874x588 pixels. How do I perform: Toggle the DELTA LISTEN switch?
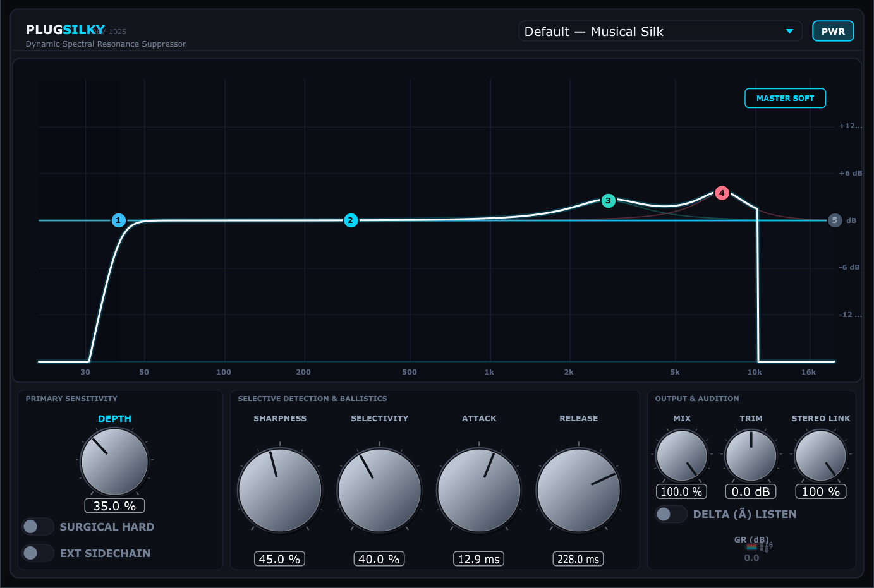pyautogui.click(x=671, y=514)
